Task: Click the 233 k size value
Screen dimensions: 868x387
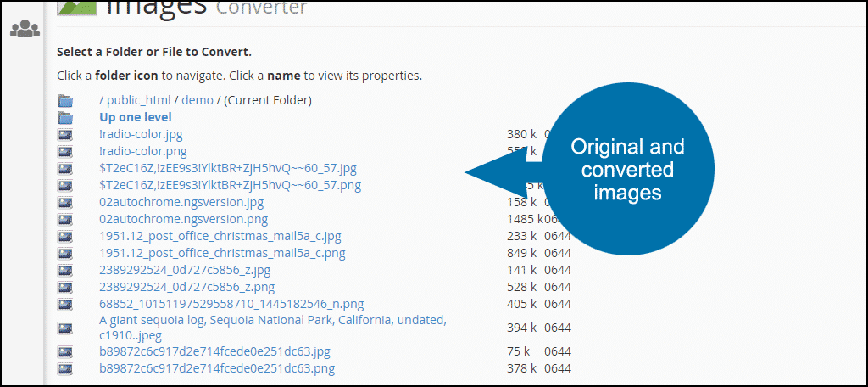Action: (522, 236)
